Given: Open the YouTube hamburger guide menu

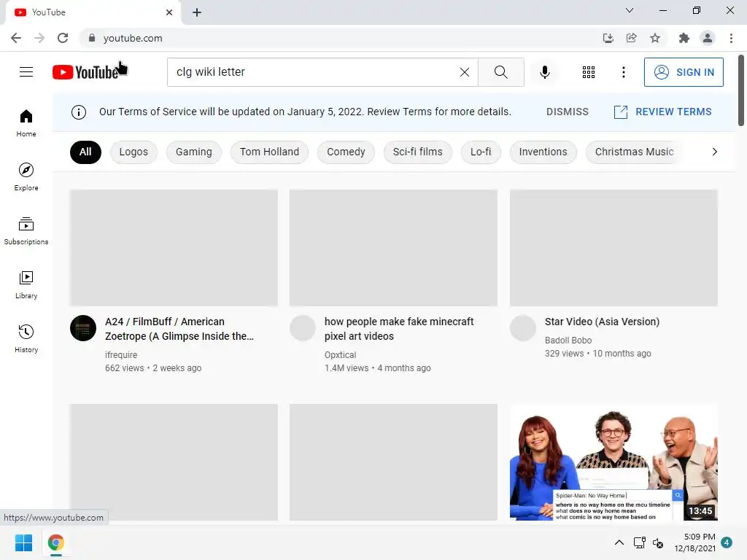Looking at the screenshot, I should 26,72.
